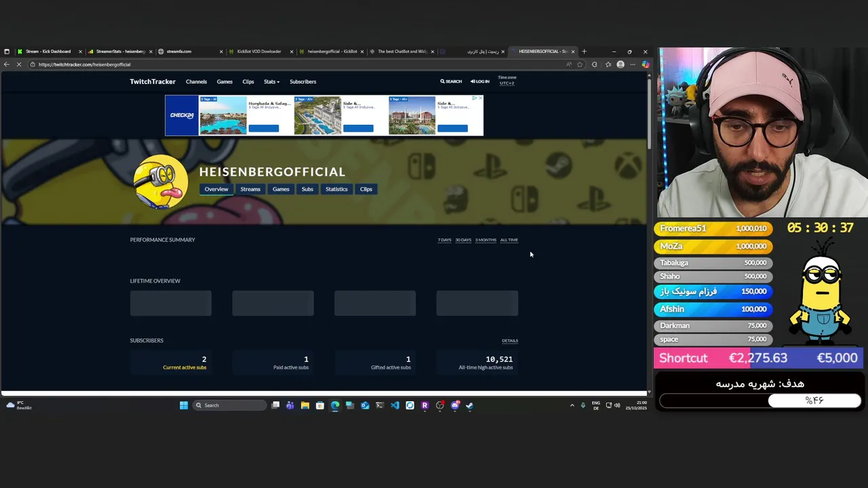Select the ALL TIME period
Viewport: 868px width, 488px height.
509,240
